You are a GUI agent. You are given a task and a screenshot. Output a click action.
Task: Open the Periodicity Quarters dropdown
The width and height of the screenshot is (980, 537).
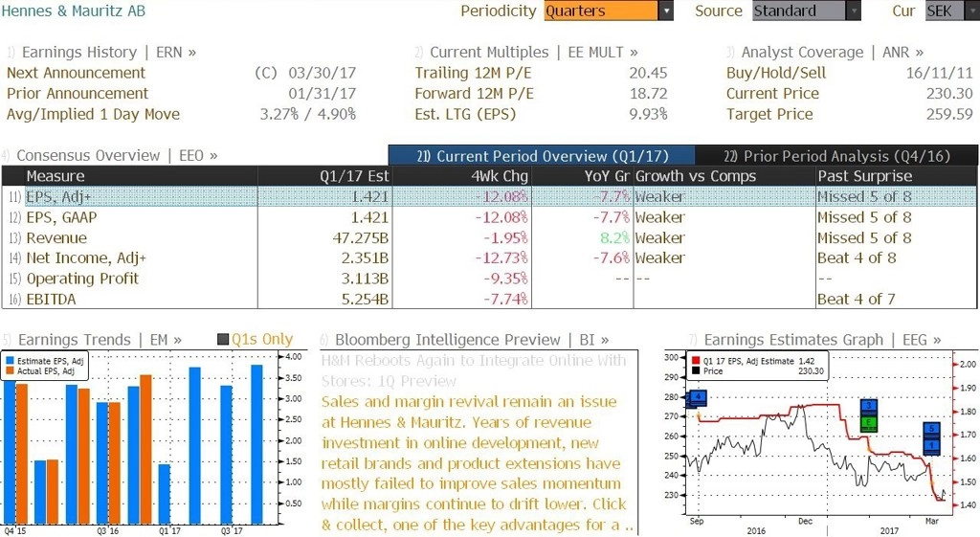(x=609, y=11)
